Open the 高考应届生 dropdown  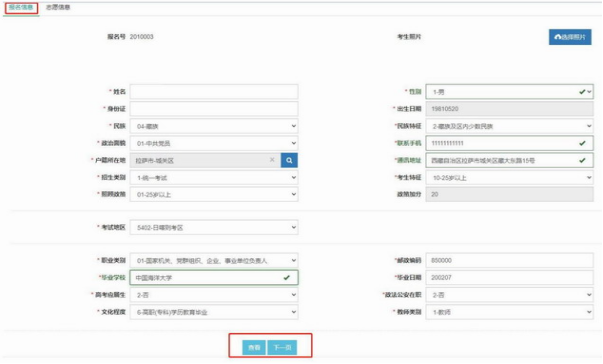(x=214, y=295)
